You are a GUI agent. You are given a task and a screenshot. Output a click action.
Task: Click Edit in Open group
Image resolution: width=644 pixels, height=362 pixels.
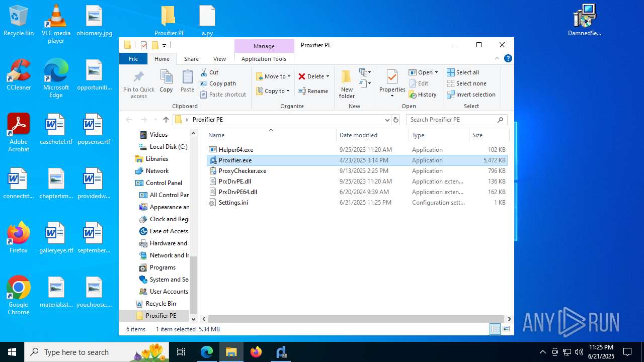pyautogui.click(x=419, y=83)
